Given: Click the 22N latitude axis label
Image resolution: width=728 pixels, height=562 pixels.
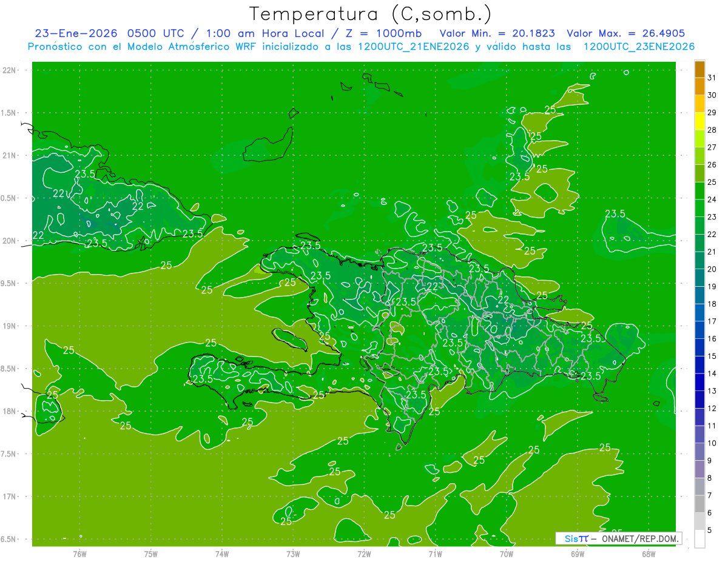Looking at the screenshot, I should [10, 70].
